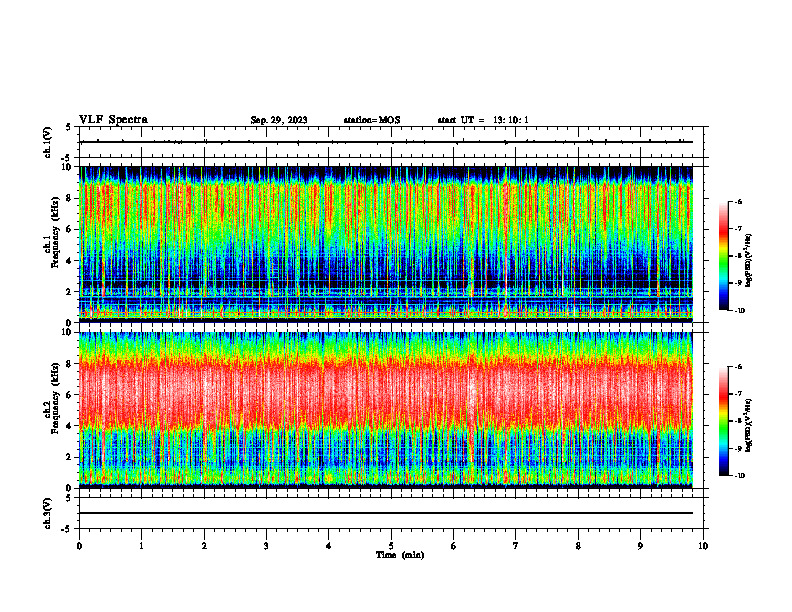Click time axis tick label 2
The width and height of the screenshot is (792, 612).
click(204, 546)
